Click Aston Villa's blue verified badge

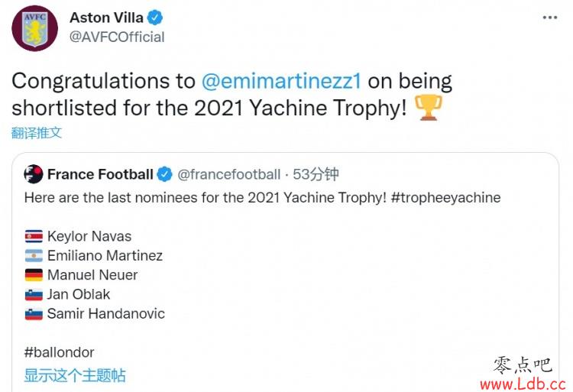tap(155, 18)
